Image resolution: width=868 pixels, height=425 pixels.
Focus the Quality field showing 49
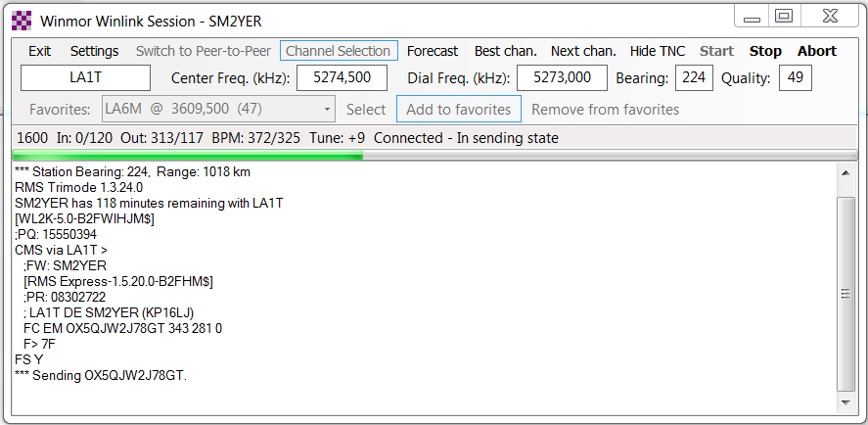pyautogui.click(x=796, y=77)
